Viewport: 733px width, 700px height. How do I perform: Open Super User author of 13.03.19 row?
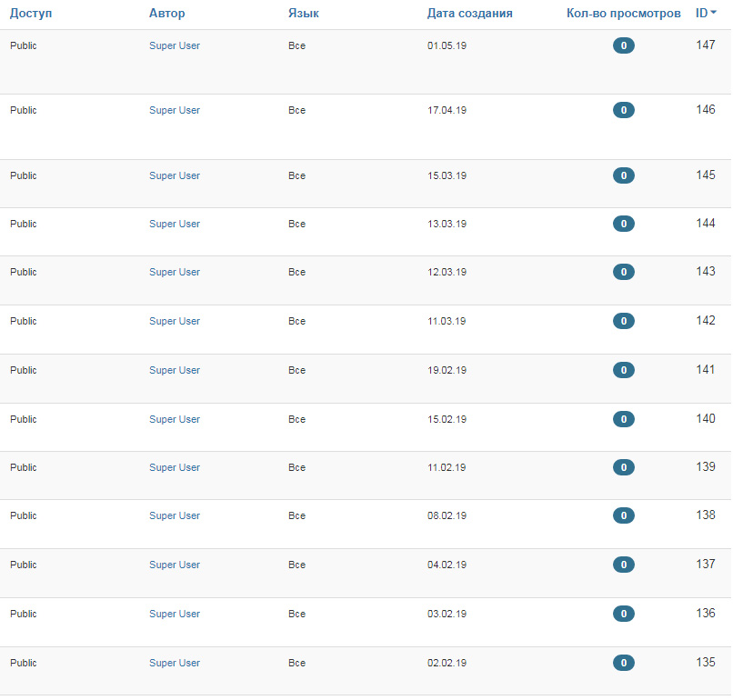(x=175, y=224)
